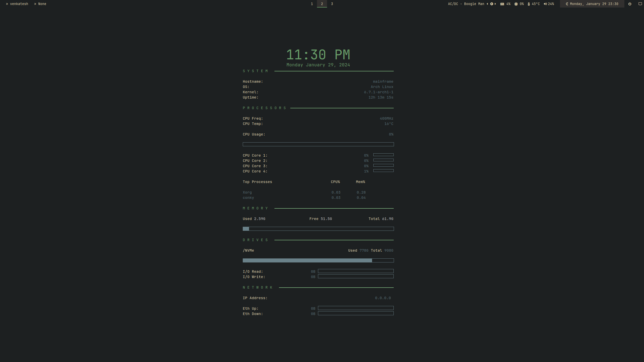
Task: Click the venkatesh user label
Action: tap(19, 4)
